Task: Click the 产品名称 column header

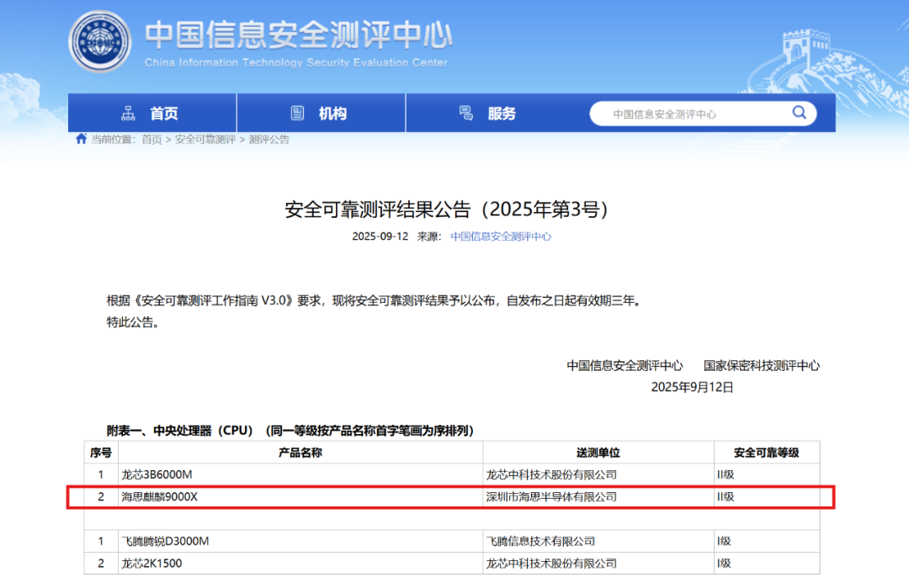Action: (300, 453)
